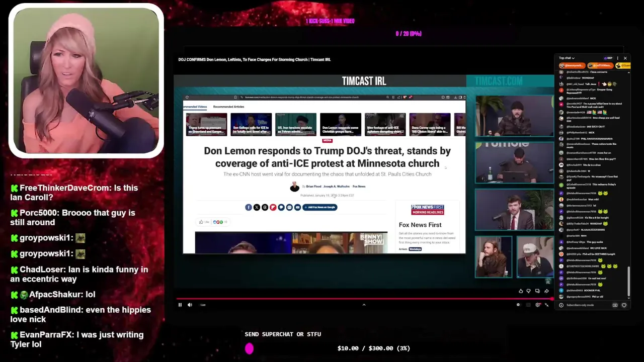This screenshot has width=644, height=362.
Task: Click author link Joseph A. Wulfsohn
Action: click(x=337, y=187)
